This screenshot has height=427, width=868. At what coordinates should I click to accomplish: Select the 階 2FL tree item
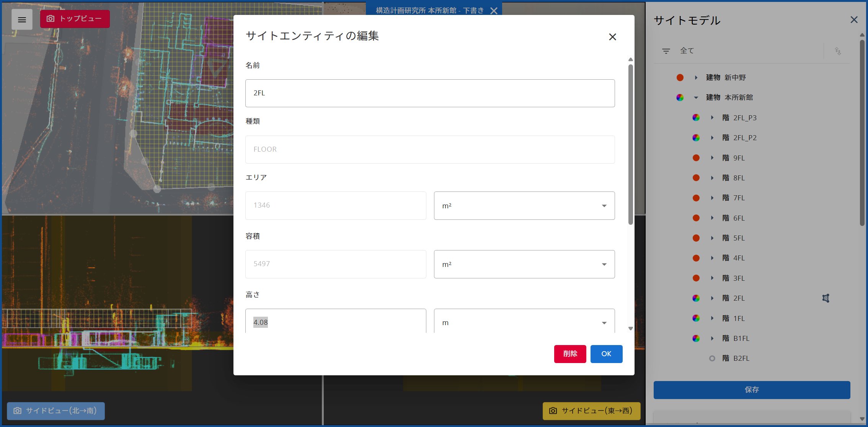click(x=733, y=298)
